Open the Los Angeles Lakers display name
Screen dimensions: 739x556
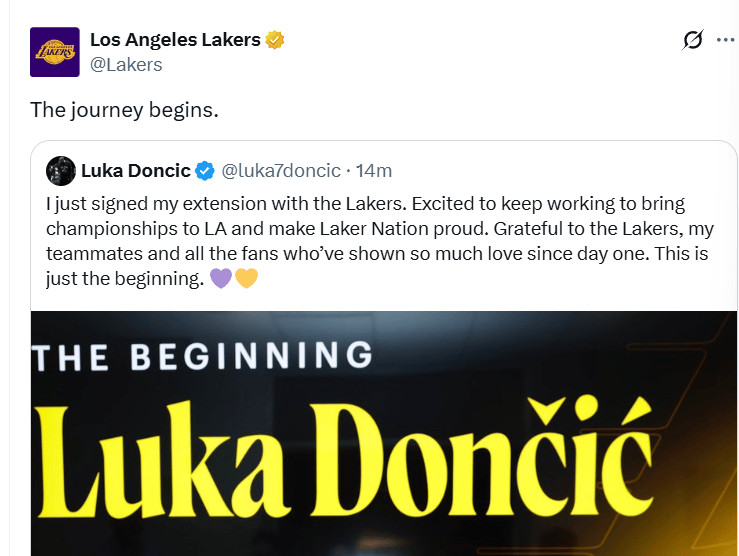175,40
